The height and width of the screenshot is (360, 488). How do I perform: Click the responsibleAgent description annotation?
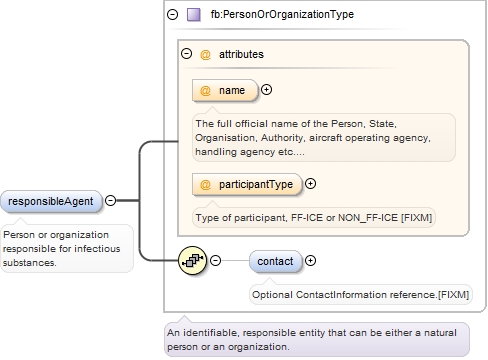pyautogui.click(x=67, y=249)
